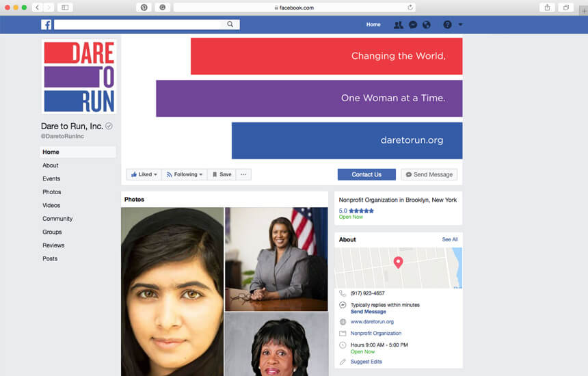This screenshot has height=376, width=588.
Task: Click the Send Message button
Action: pyautogui.click(x=429, y=174)
